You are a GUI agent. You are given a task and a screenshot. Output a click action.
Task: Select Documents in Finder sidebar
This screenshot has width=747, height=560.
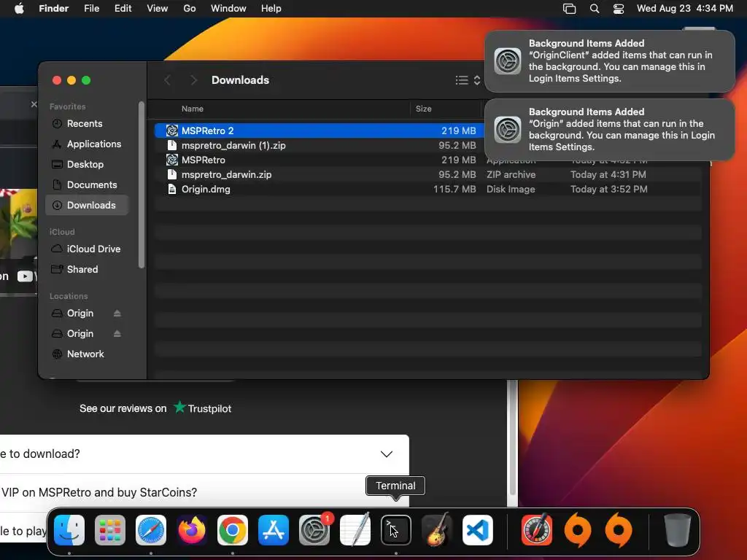(x=87, y=185)
